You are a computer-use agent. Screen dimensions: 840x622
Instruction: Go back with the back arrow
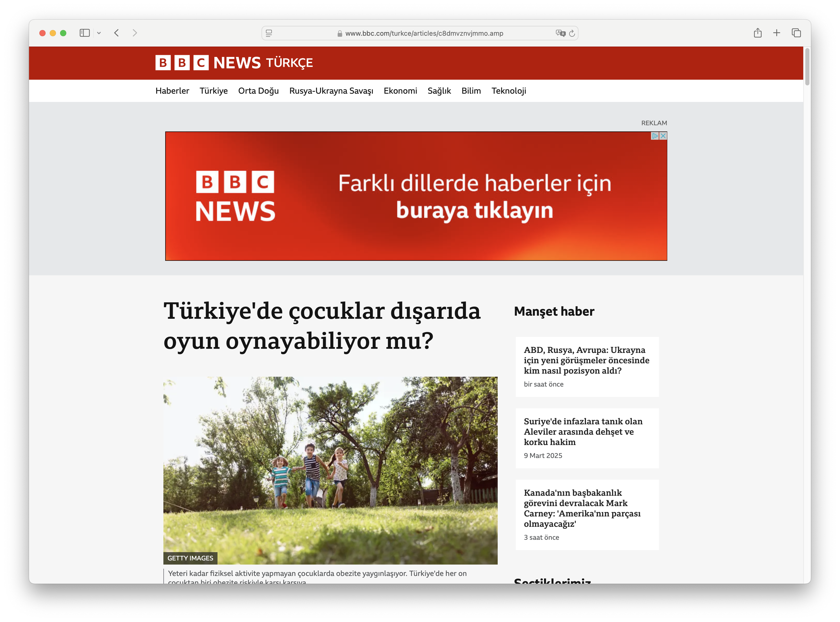pyautogui.click(x=117, y=33)
